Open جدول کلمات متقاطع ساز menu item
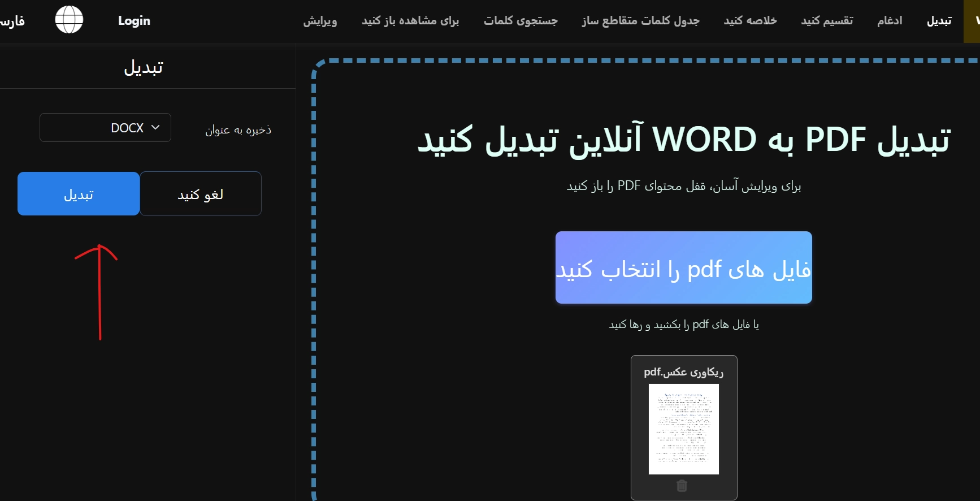The width and height of the screenshot is (980, 501). (640, 21)
